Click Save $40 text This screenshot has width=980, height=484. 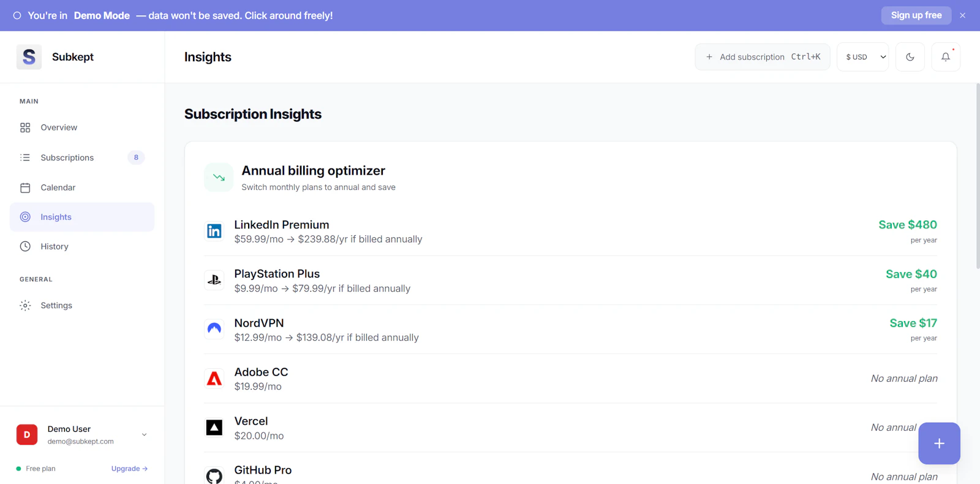point(911,274)
